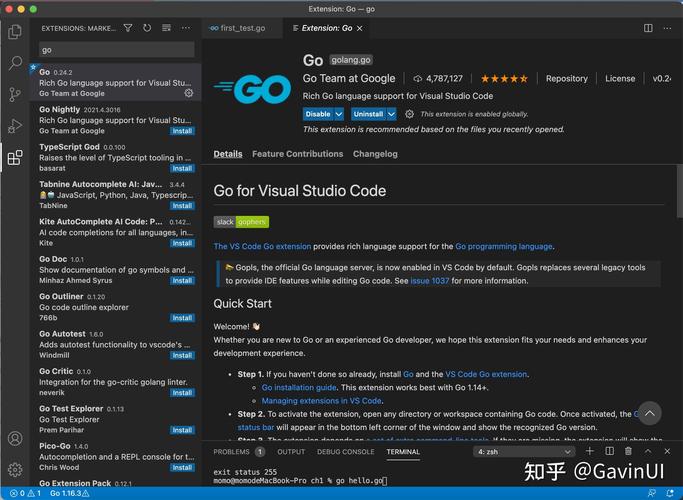
Task: Add a new terminal with plus icon
Action: tap(590, 451)
